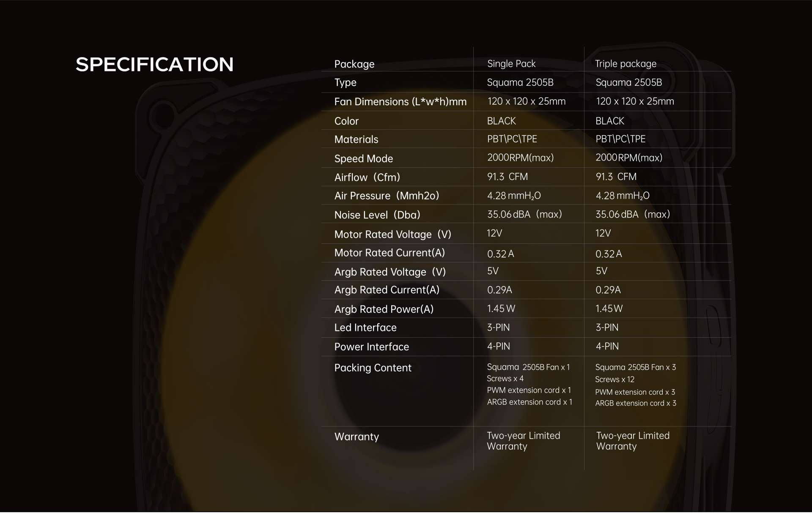This screenshot has width=812, height=513.
Task: Select the Motor Rated Voltage (V) label
Action: coord(392,235)
